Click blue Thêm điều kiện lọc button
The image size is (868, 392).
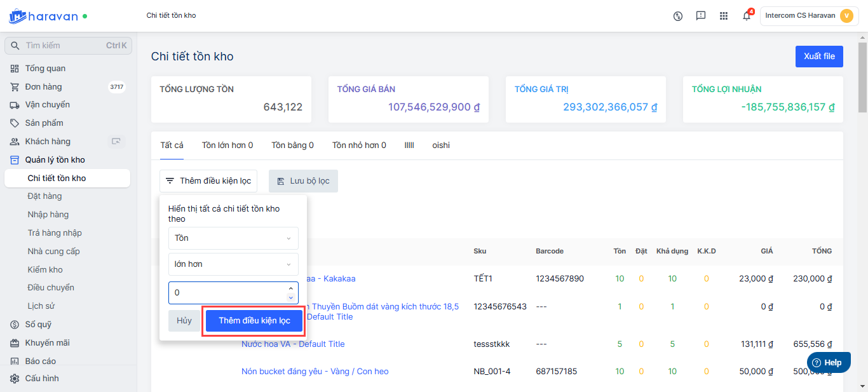click(x=254, y=321)
